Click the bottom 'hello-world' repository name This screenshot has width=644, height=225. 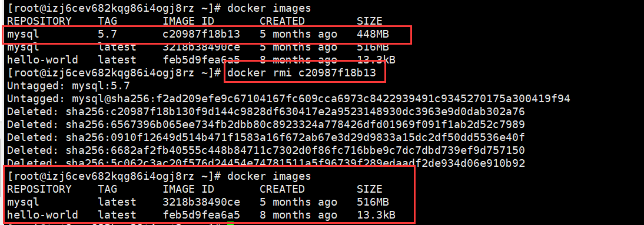[42, 215]
